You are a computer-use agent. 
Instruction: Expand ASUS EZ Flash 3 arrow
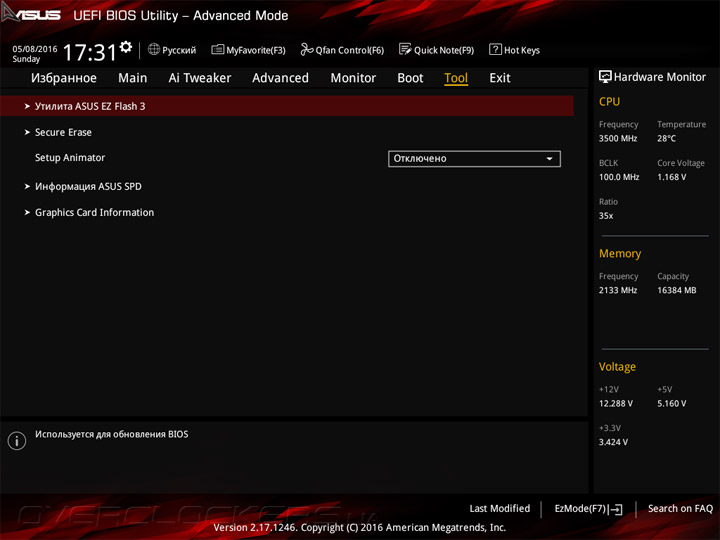point(27,106)
